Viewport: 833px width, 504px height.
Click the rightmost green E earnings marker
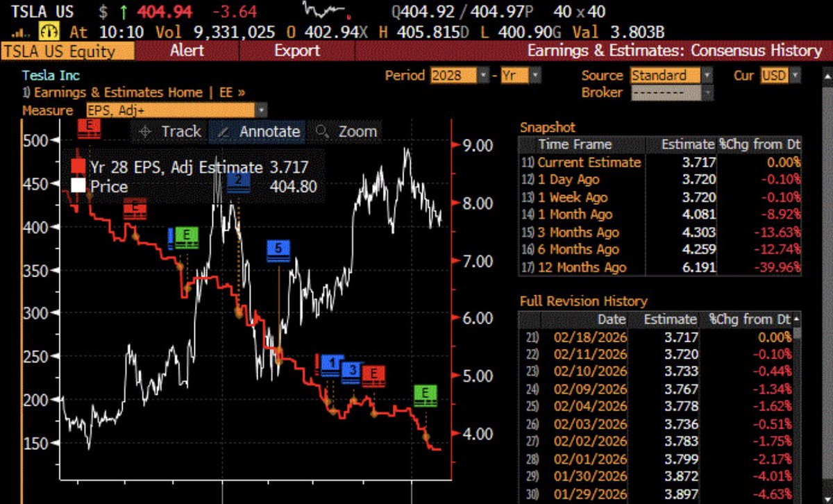tap(425, 396)
